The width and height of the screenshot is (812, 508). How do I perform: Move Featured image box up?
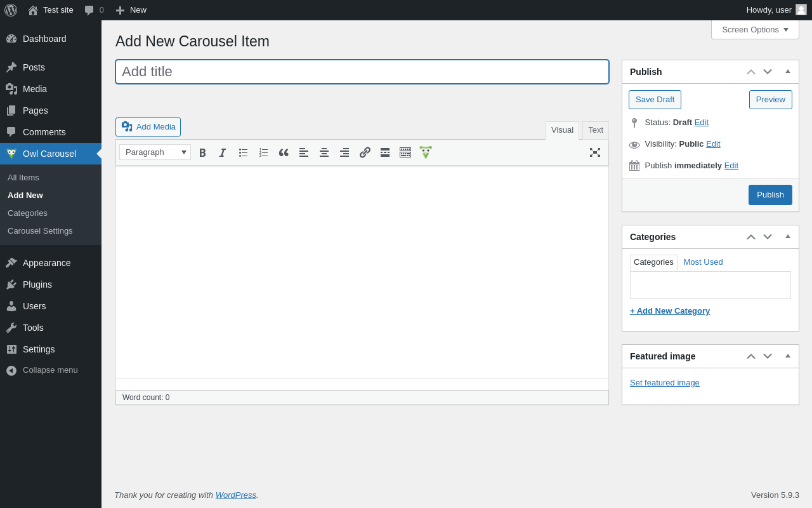click(751, 356)
